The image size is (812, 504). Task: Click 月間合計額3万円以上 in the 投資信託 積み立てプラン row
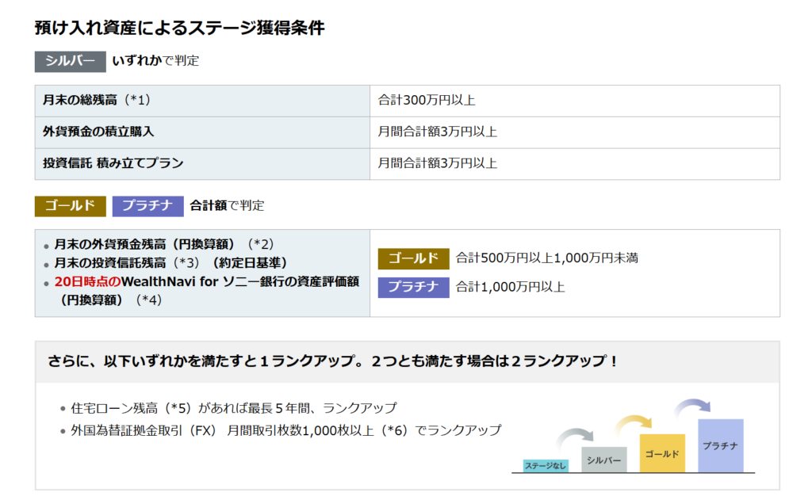pos(438,163)
